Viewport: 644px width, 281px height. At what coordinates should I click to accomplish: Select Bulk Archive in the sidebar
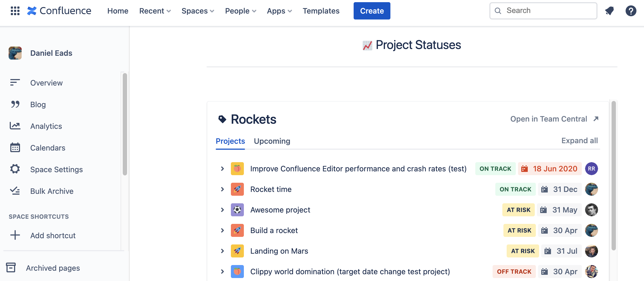(52, 191)
